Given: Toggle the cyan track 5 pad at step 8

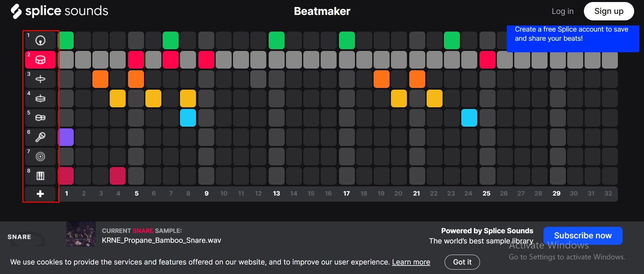Looking at the screenshot, I should click(x=188, y=117).
